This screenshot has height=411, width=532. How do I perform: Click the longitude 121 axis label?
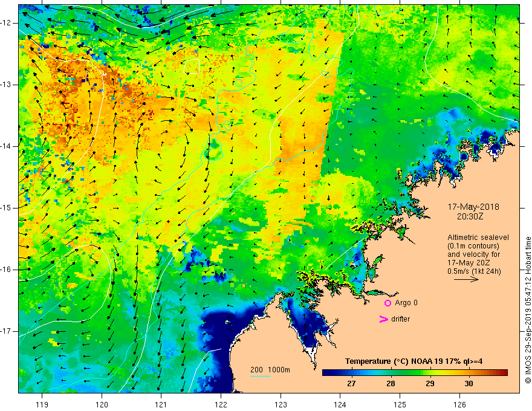point(161,404)
